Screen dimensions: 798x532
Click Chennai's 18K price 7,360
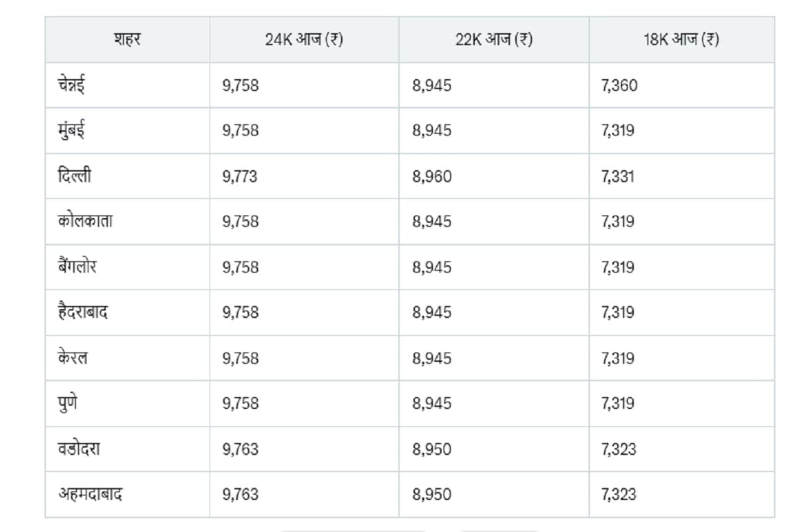[618, 85]
